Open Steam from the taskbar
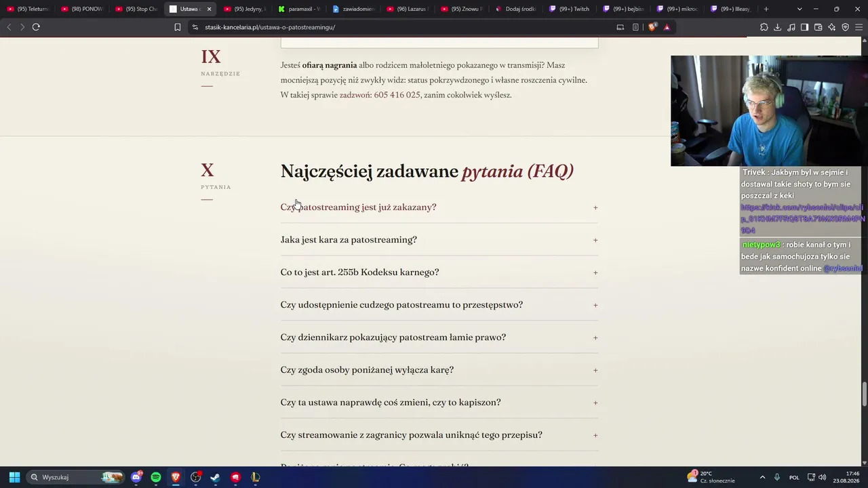Viewport: 868px width, 488px height. [216, 477]
